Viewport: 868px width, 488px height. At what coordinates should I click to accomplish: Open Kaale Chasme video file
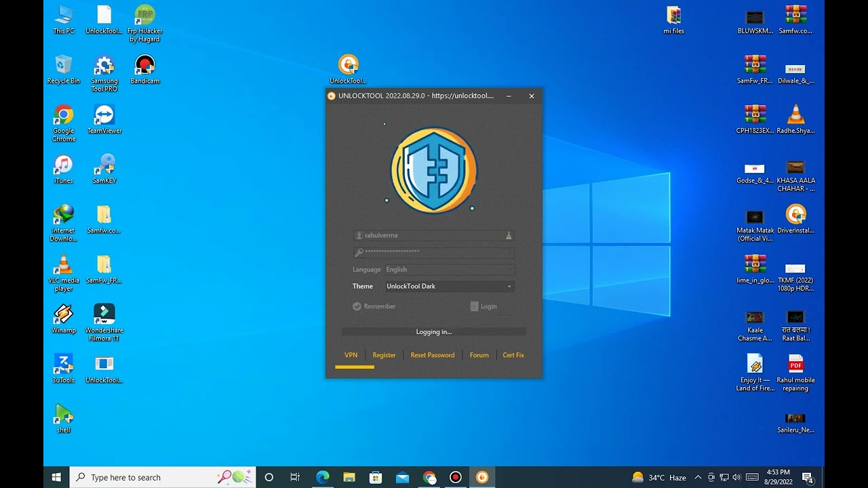tap(755, 326)
